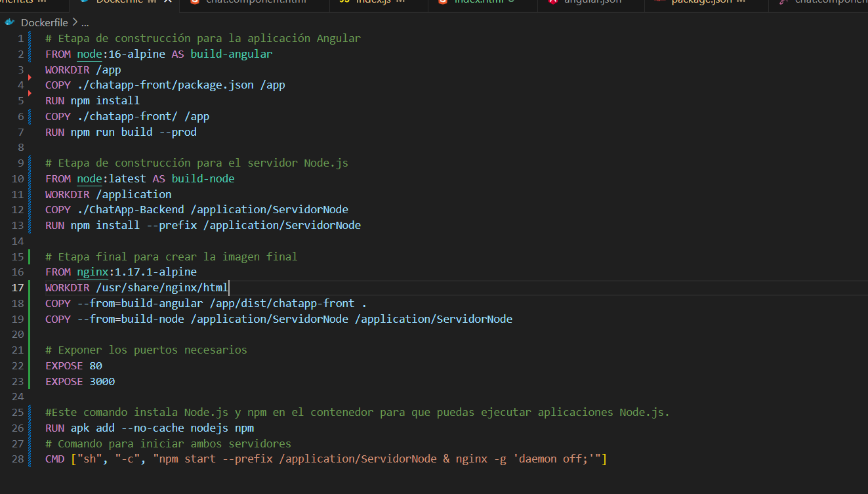Click the Docker whale icon in the breadcrumb
The image size is (868, 494).
coord(9,22)
